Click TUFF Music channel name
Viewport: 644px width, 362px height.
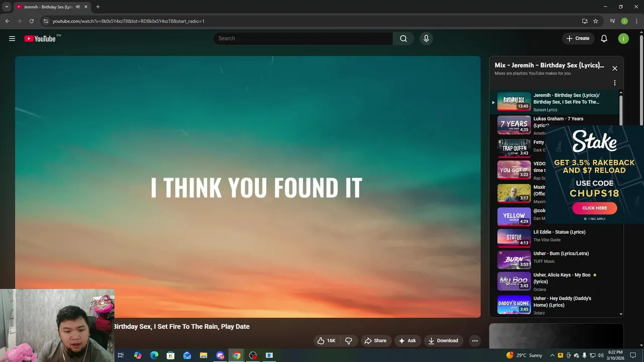point(544,262)
